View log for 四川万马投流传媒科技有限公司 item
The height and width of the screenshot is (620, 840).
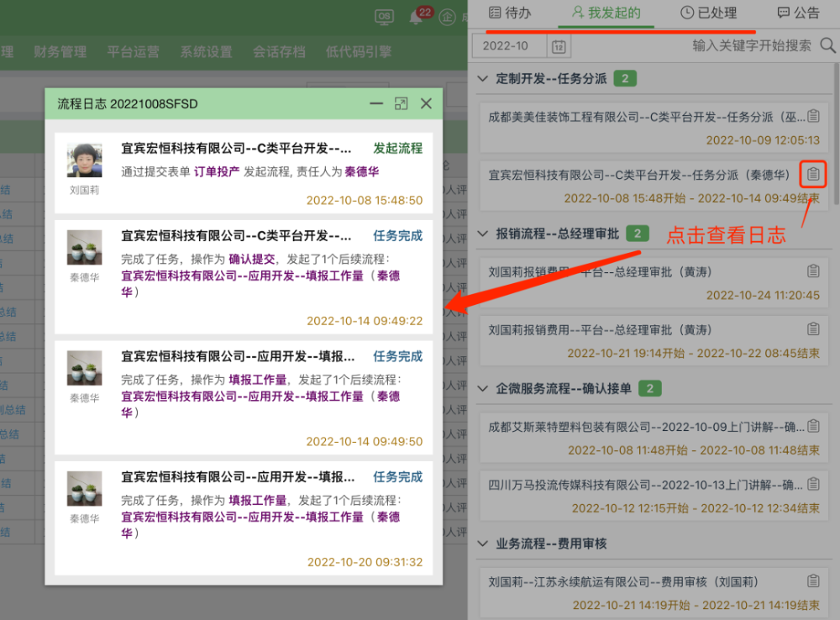813,484
